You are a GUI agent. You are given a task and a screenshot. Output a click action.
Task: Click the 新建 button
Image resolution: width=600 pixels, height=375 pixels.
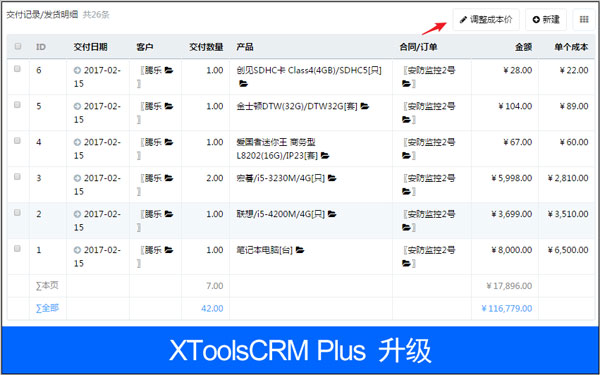coord(546,20)
